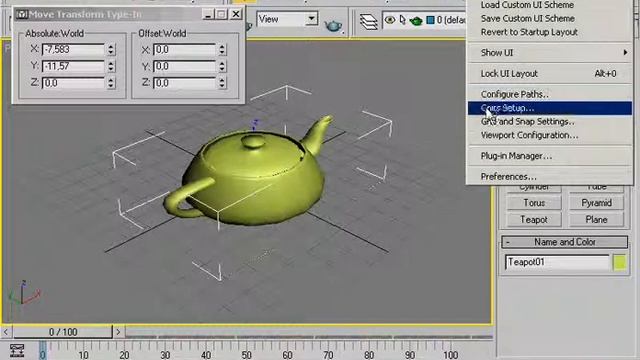The height and width of the screenshot is (360, 640).
Task: Open the Mini Curve Editor icon
Action: click(17, 350)
